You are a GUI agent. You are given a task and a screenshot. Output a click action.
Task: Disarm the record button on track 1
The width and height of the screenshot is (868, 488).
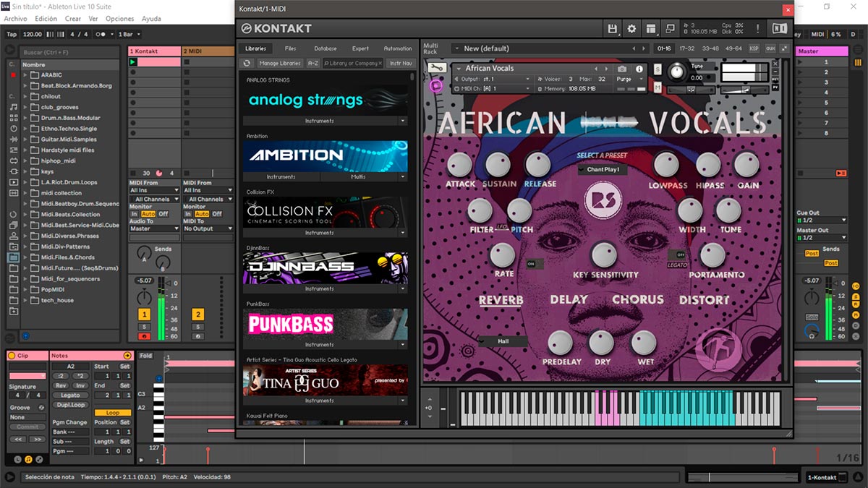pos(144,336)
